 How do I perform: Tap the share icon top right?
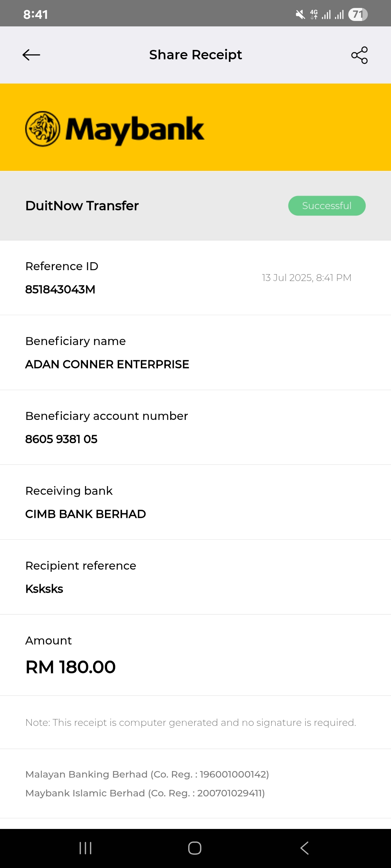click(359, 55)
